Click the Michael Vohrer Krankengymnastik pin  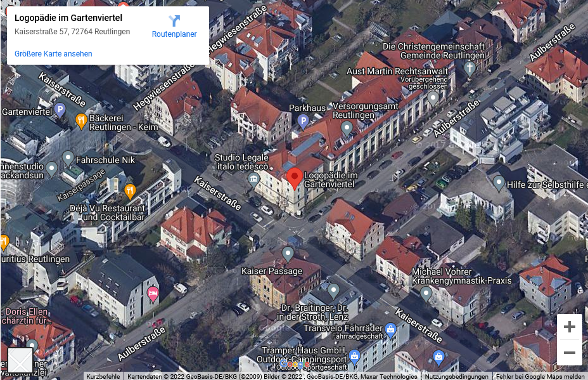tap(426, 294)
